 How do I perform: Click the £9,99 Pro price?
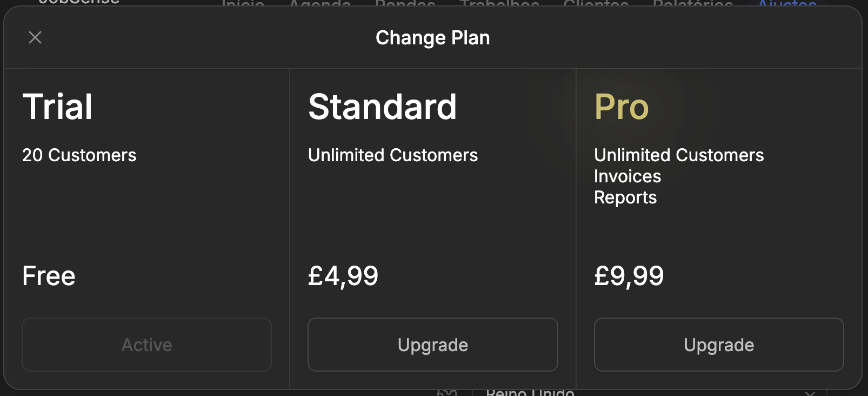coord(629,276)
